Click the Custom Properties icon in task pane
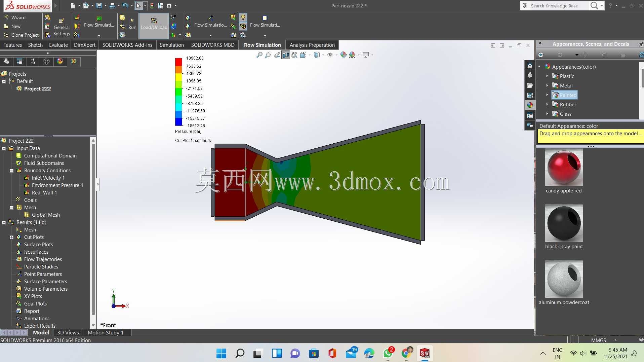Screen dimensions: 644x362 click(530, 115)
